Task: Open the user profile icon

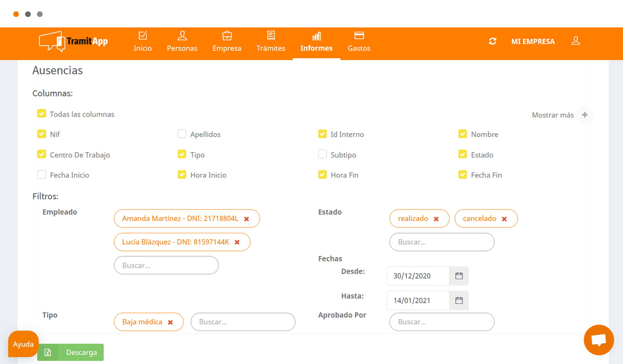Action: (x=576, y=41)
